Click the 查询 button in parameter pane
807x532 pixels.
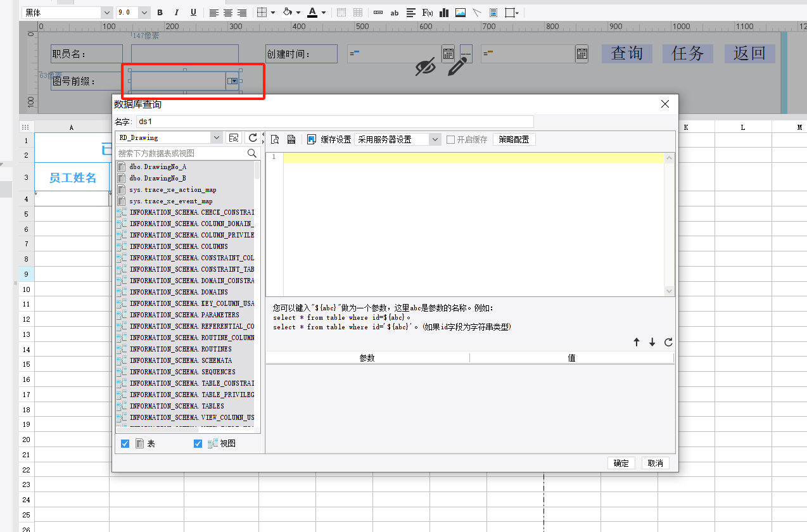point(627,53)
